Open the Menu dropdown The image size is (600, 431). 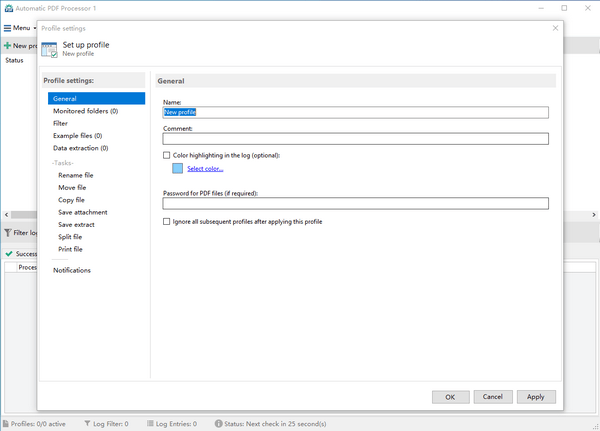[18, 28]
